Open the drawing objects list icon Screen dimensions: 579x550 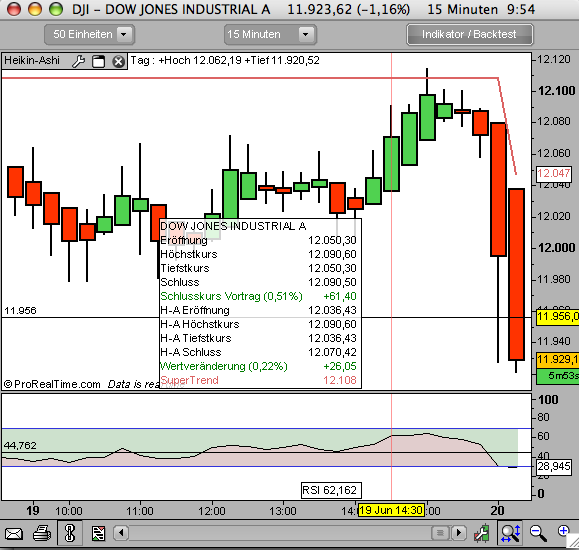click(x=98, y=533)
